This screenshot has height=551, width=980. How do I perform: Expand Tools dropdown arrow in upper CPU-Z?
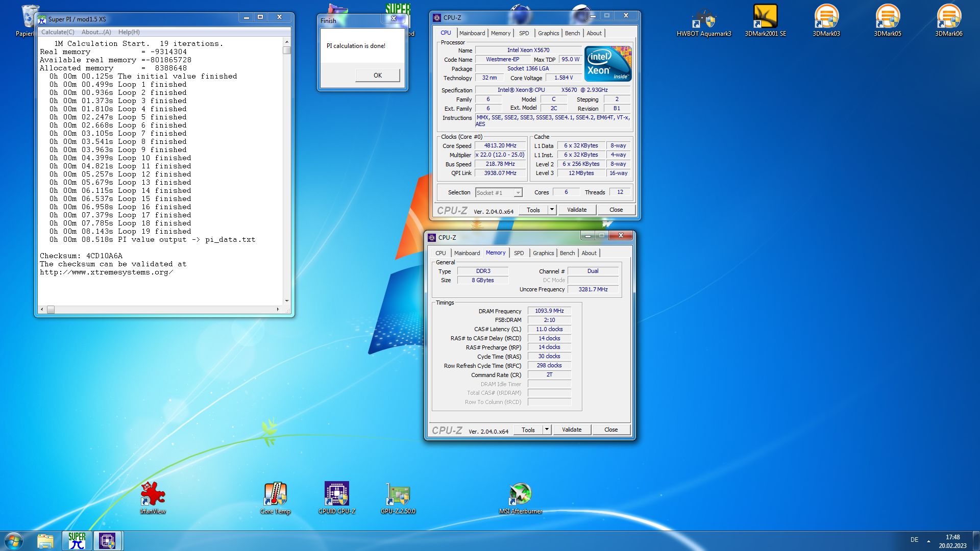(552, 210)
